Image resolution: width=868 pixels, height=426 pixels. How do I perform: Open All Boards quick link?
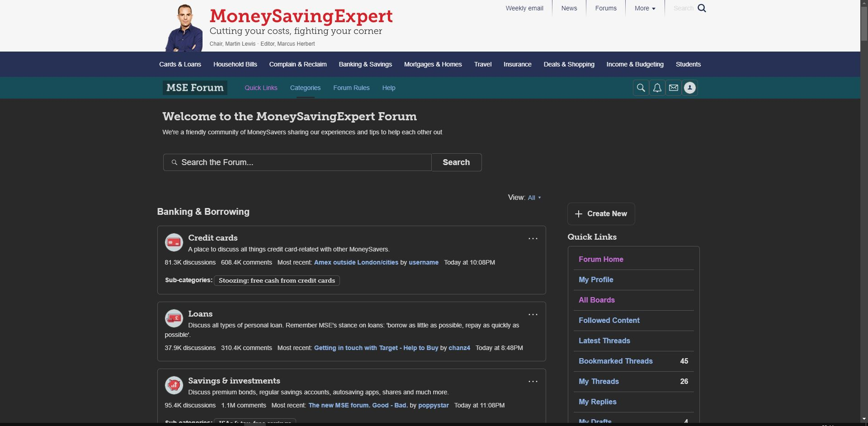[x=597, y=300]
